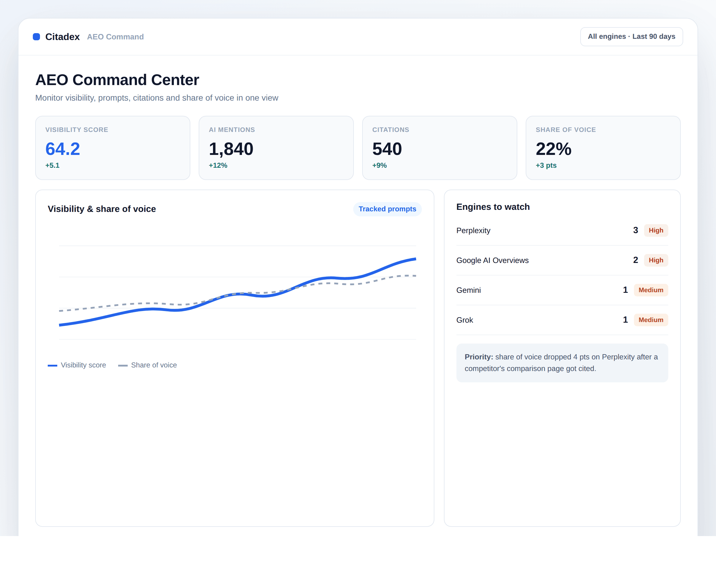
Task: Click the Priority share of voice note
Action: click(x=562, y=363)
